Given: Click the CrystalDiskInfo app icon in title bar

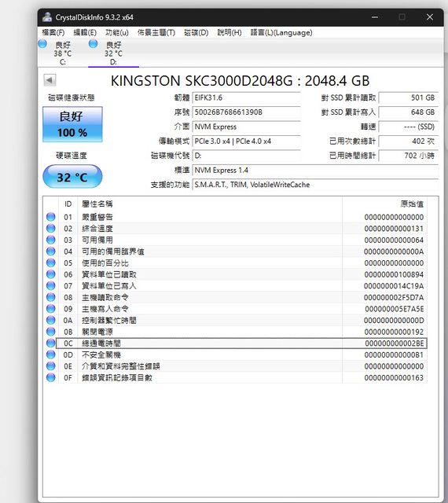Looking at the screenshot, I should [x=47, y=17].
